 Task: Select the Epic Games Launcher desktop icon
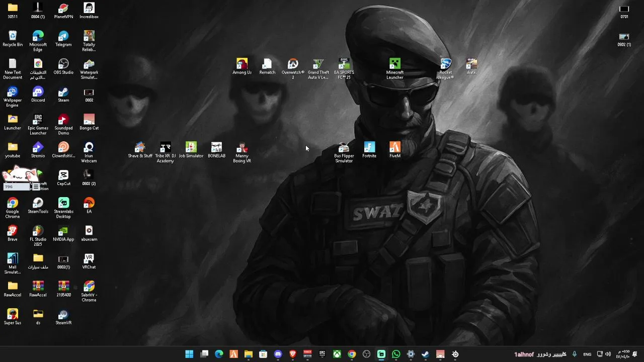38,125
